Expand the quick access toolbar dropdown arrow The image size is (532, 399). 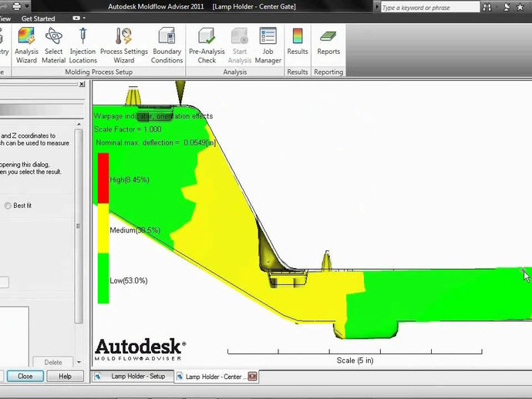27,6
